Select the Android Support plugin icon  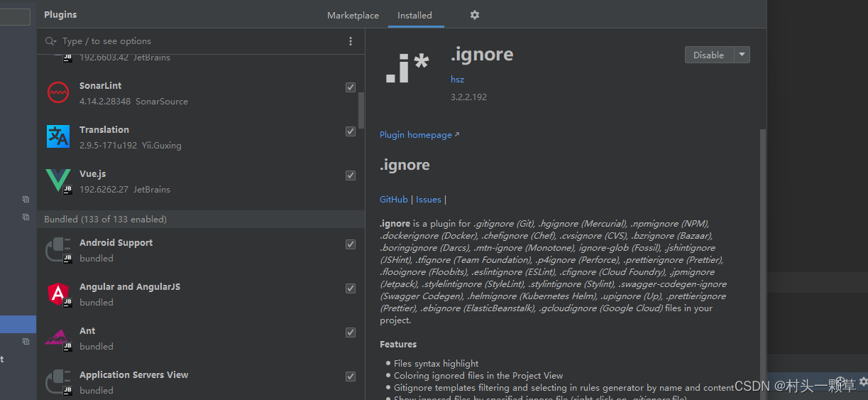pyautogui.click(x=58, y=250)
